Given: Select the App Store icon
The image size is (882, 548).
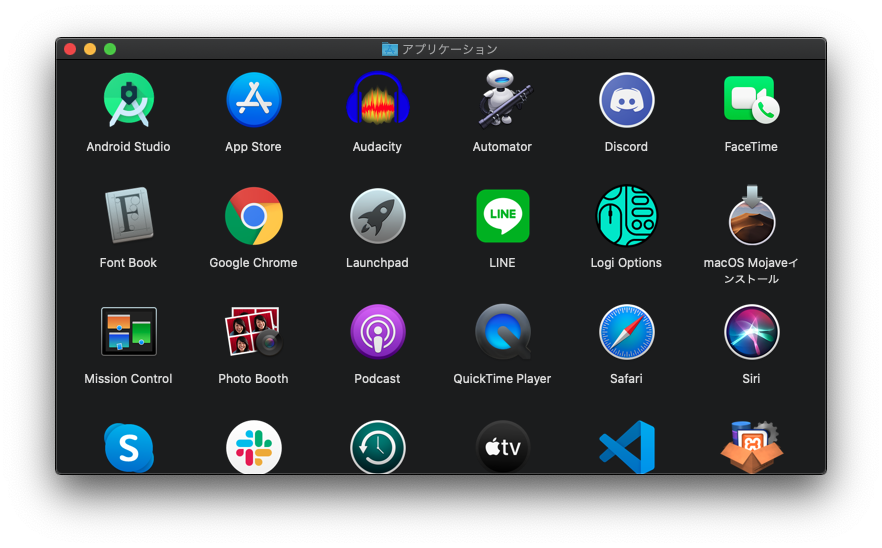Looking at the screenshot, I should (254, 100).
